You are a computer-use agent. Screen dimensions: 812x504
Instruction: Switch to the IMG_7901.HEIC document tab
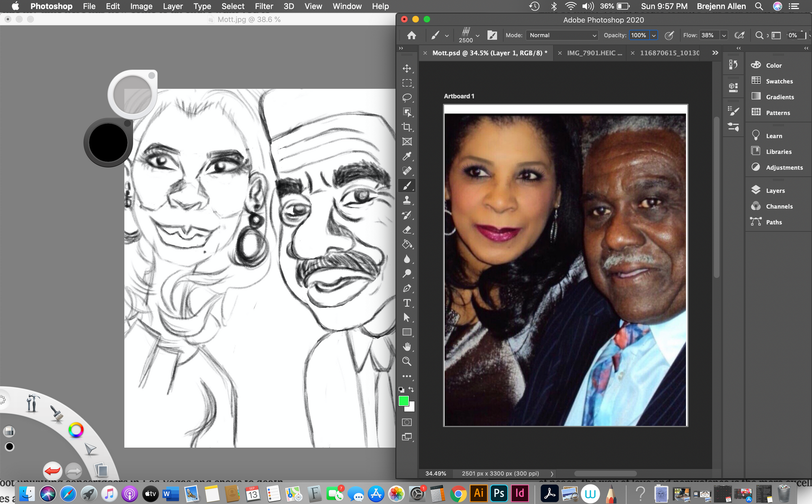[x=594, y=53]
